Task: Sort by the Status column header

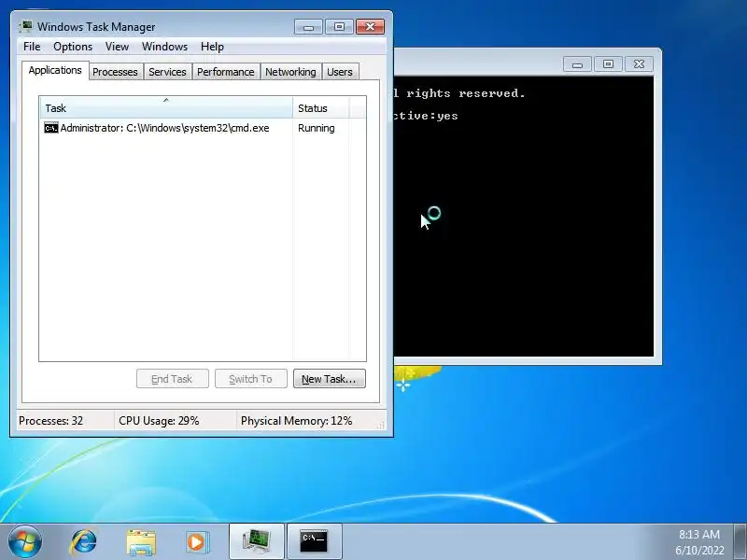Action: (321, 108)
